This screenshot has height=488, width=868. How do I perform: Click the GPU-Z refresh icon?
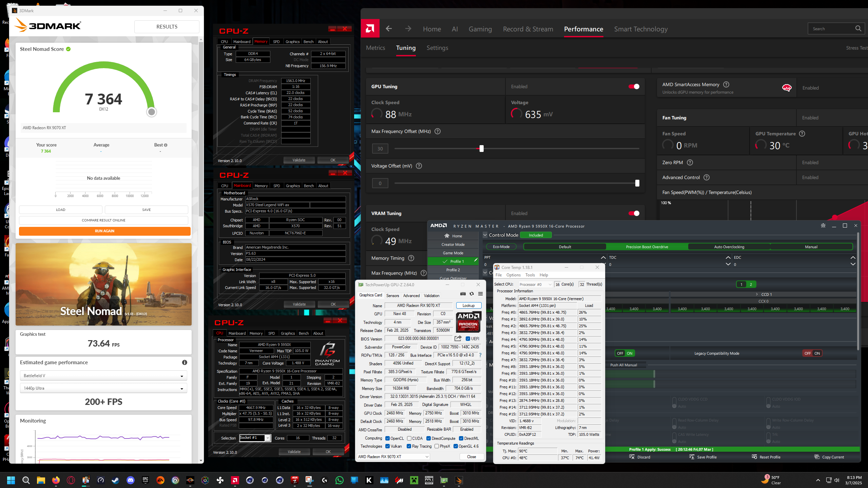point(471,294)
